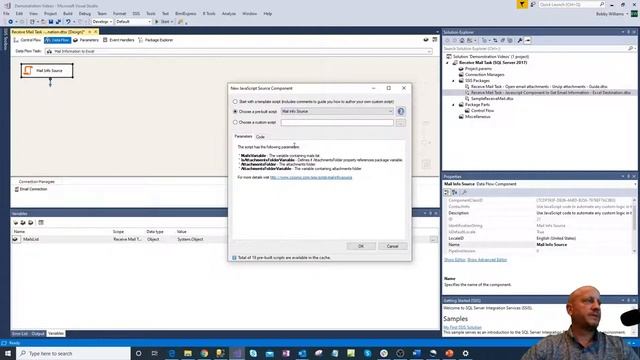Select the Miscellaneous folder in Solution Explorer

coord(477,117)
